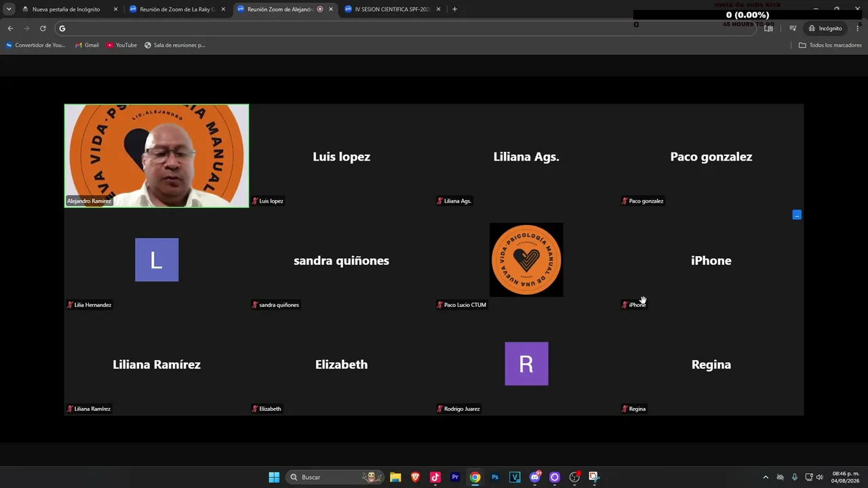Open the Snipping Tool from the taskbar
Image resolution: width=868 pixels, height=488 pixels.
coord(594,477)
